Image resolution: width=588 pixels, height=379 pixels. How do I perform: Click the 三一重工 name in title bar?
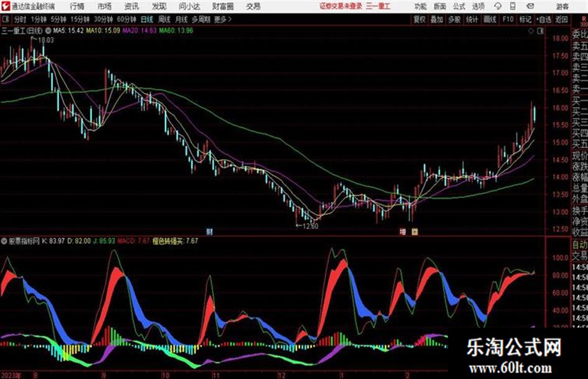coord(378,6)
